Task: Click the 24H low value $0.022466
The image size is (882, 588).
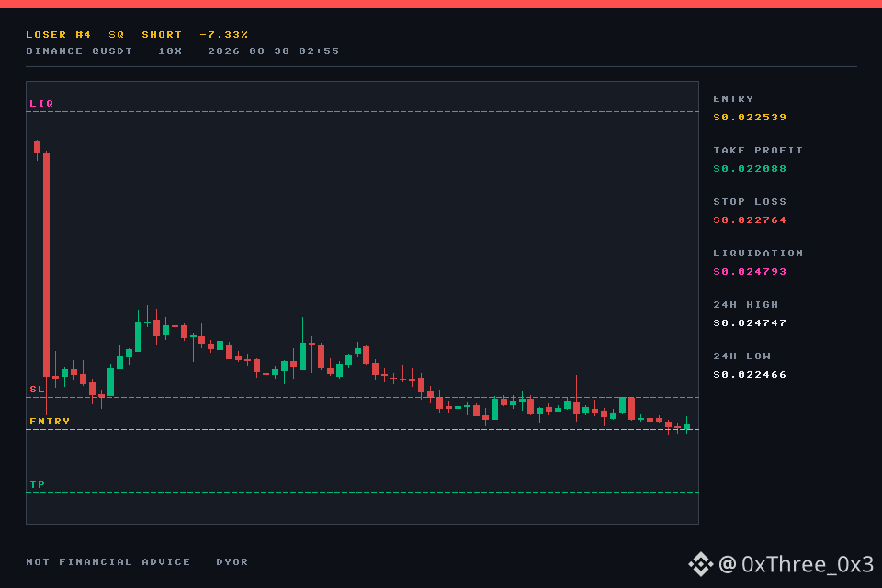Action: coord(750,375)
